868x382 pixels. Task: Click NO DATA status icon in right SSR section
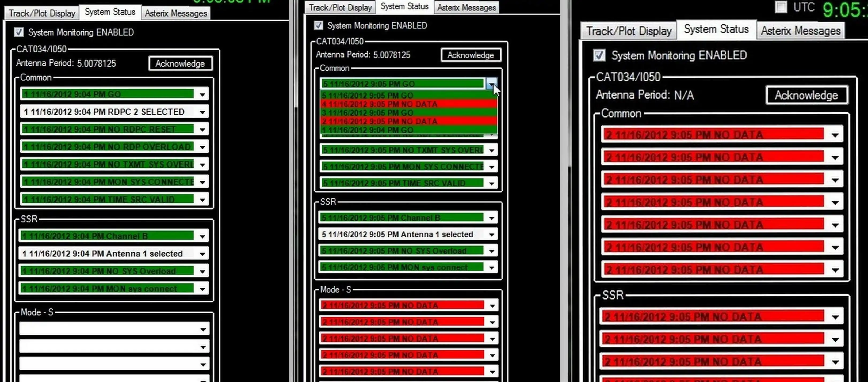(x=714, y=317)
